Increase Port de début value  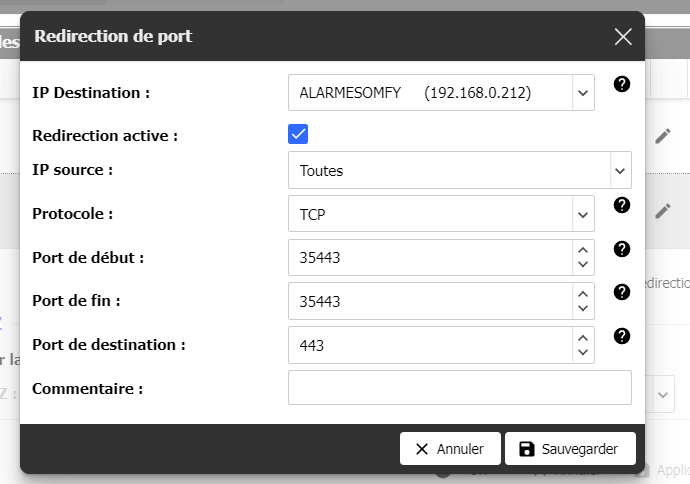(582, 250)
